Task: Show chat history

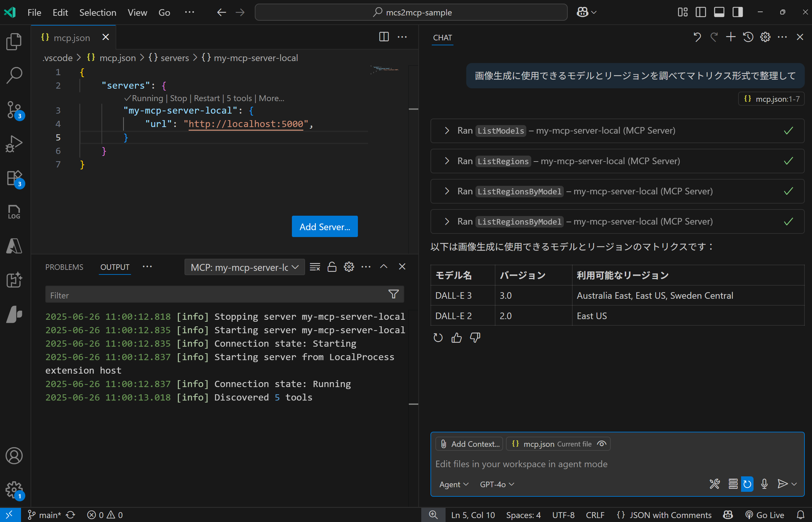Action: 748,37
